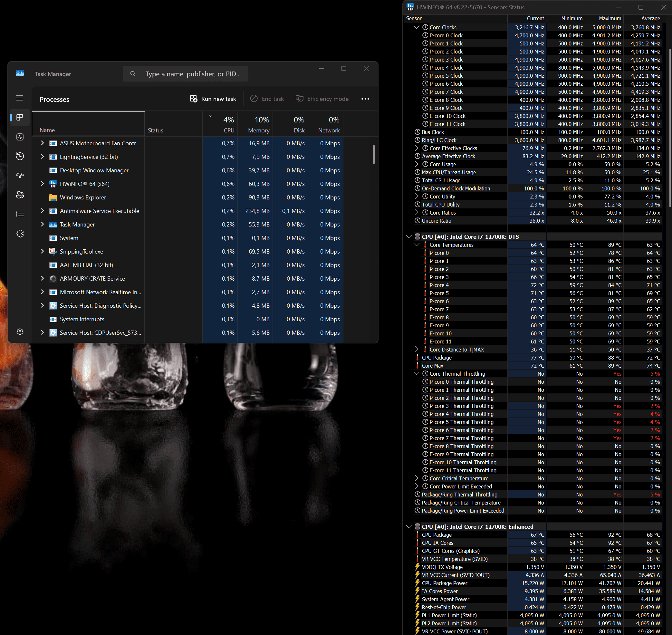Viewport: 672px width, 635px height.
Task: Expand Antimalware Service Executable group
Action: click(x=42, y=211)
